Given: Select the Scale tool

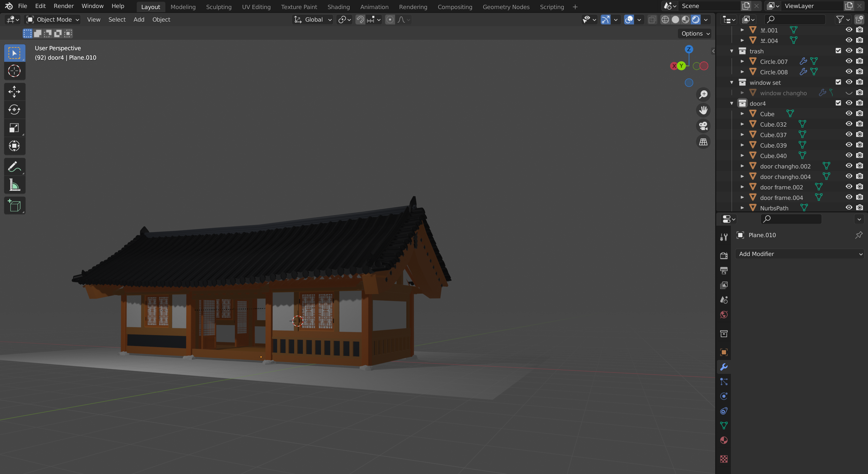Looking at the screenshot, I should pyautogui.click(x=14, y=128).
